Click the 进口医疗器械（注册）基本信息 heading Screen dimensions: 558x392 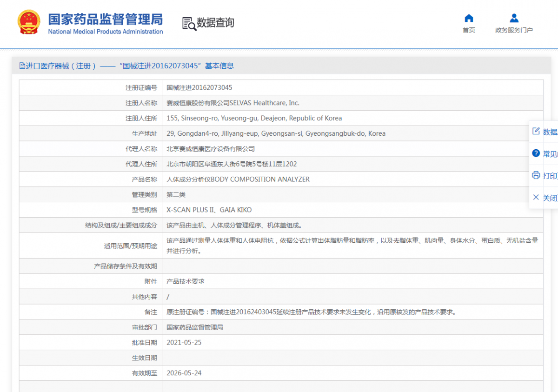point(130,66)
